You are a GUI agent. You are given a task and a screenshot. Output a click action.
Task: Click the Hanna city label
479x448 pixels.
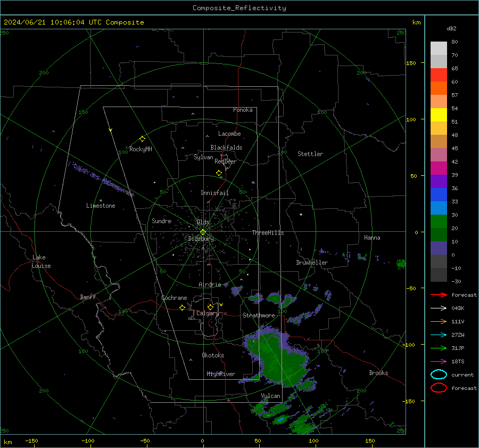pos(372,238)
